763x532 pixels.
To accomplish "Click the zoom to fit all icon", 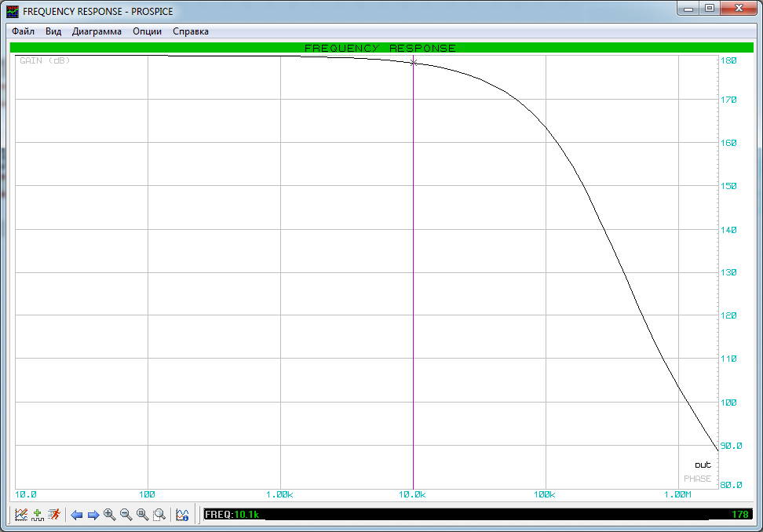I will pos(143,515).
